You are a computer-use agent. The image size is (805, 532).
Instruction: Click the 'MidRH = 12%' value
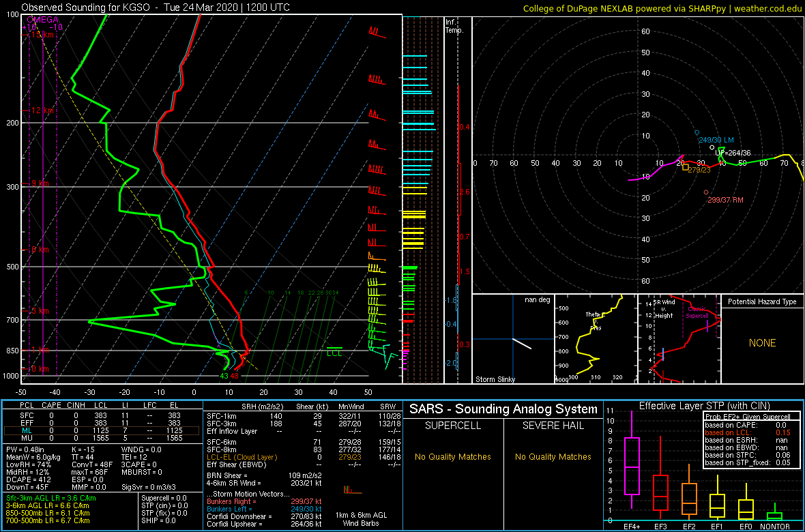coord(27,472)
